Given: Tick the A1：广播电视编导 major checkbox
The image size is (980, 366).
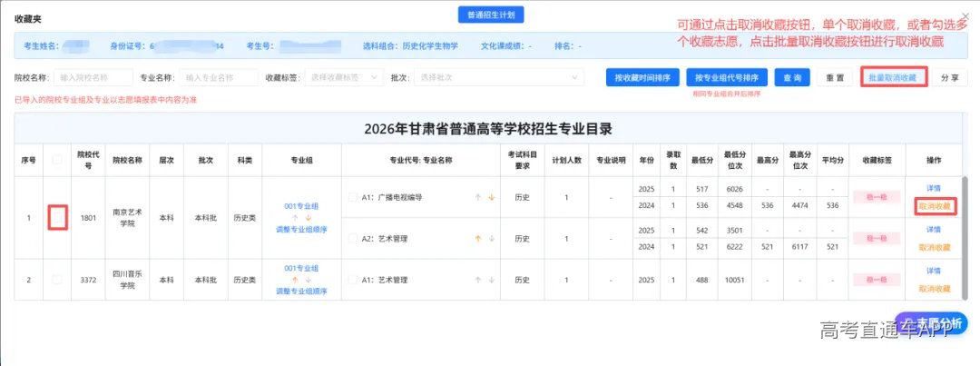Looking at the screenshot, I should (353, 197).
